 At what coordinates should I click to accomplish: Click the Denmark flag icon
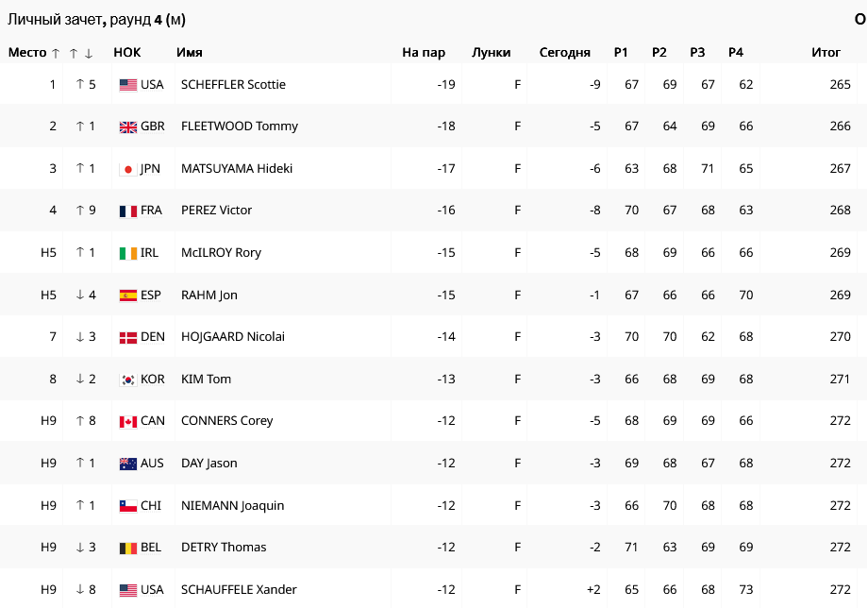click(x=128, y=337)
